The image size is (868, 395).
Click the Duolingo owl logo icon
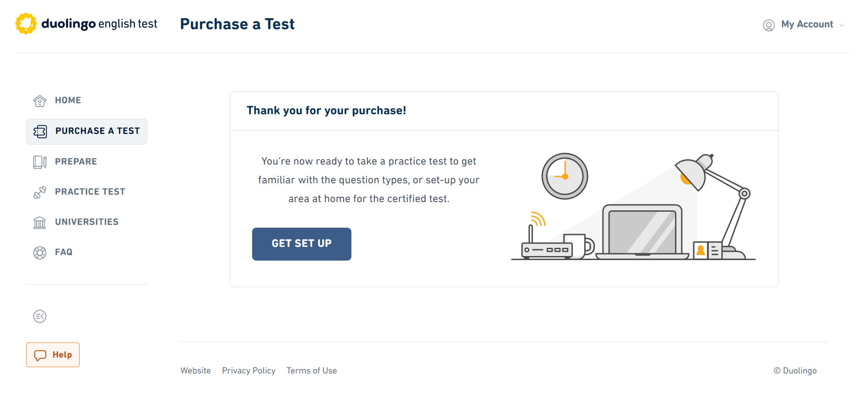pyautogui.click(x=26, y=23)
